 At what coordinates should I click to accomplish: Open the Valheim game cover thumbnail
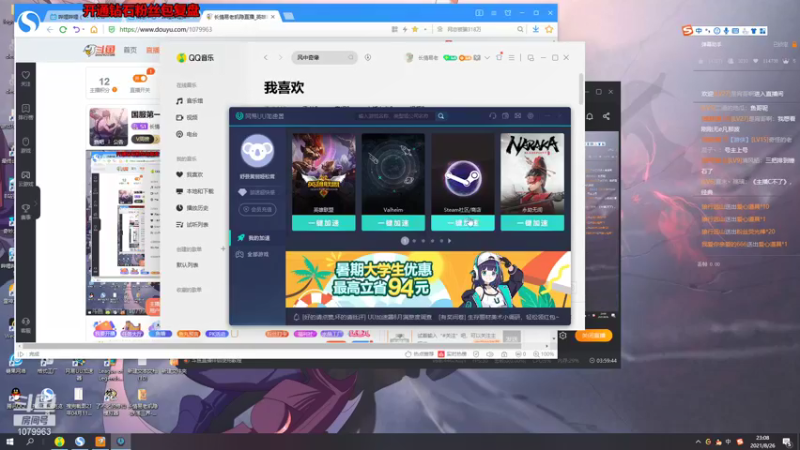point(393,173)
